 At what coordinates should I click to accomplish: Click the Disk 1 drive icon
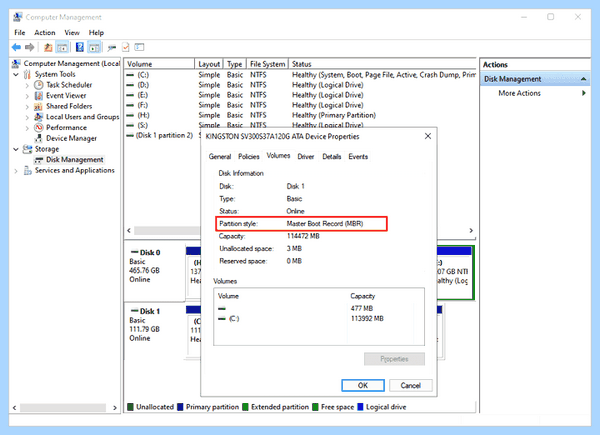(x=134, y=311)
